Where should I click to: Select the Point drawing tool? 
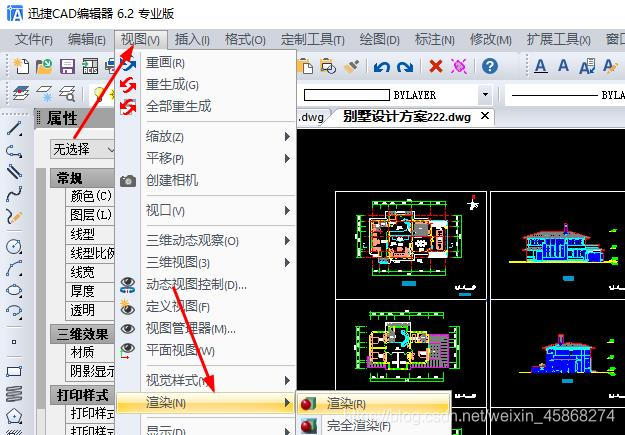click(14, 342)
